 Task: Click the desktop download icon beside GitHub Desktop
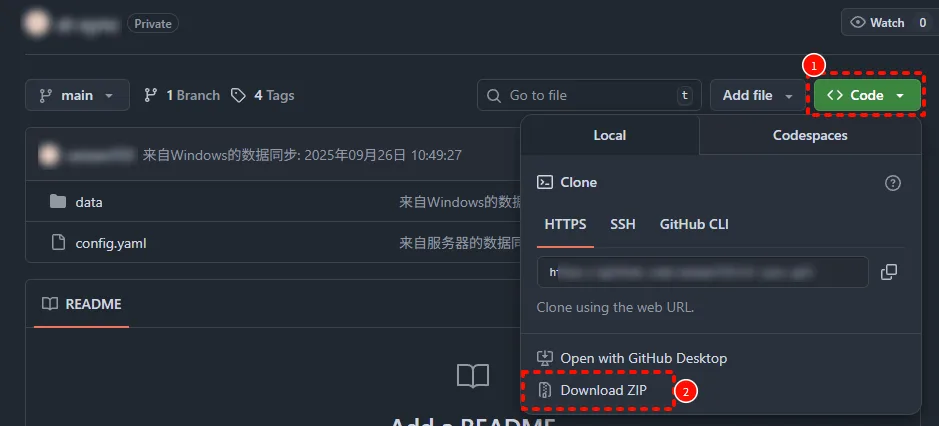pos(544,358)
